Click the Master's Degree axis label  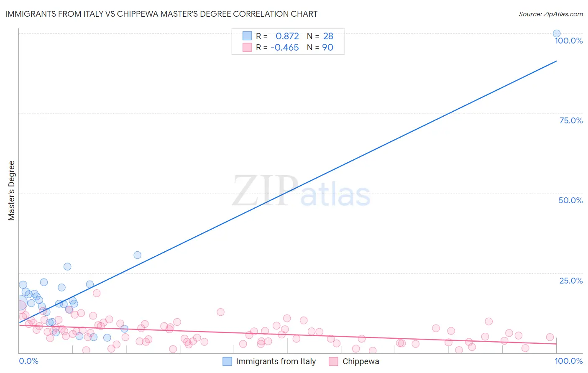11,191
